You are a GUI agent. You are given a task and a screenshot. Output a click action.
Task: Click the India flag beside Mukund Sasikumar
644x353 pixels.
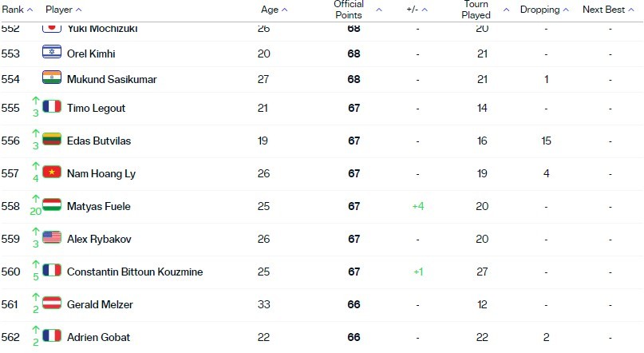pyautogui.click(x=52, y=77)
